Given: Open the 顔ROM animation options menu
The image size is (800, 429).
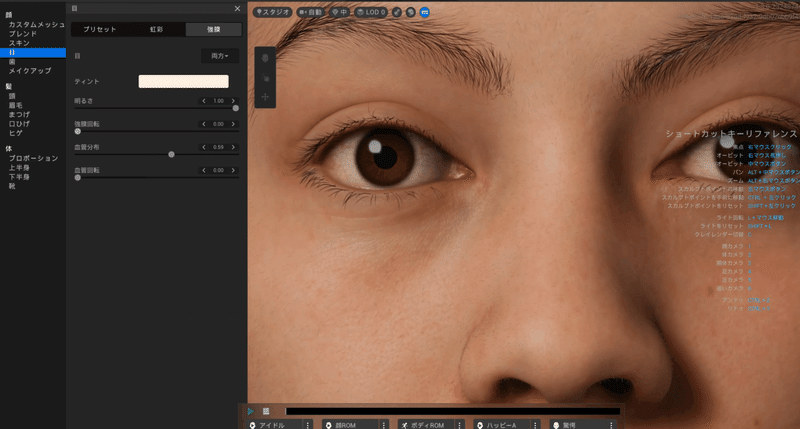Looking at the screenshot, I should coord(384,425).
